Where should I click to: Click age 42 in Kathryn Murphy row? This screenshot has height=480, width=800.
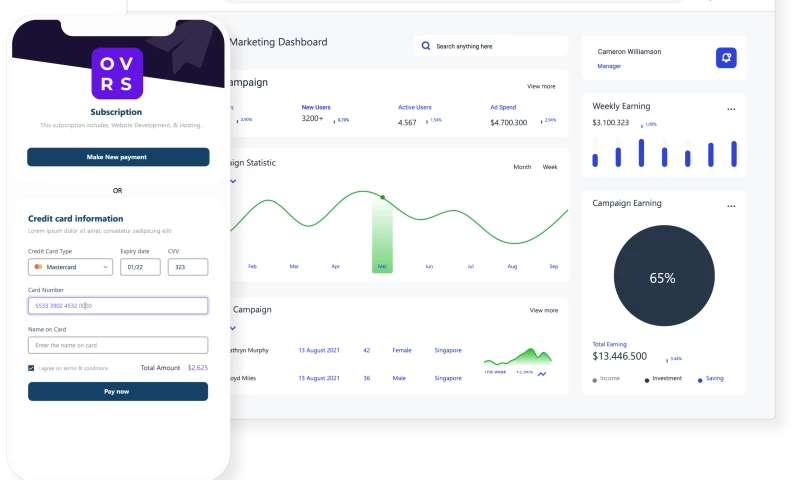[366, 350]
